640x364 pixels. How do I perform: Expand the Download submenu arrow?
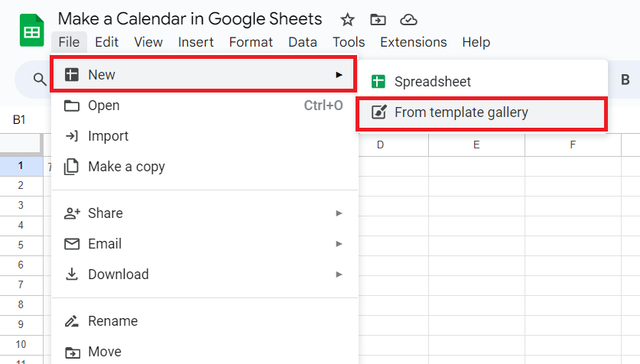339,275
